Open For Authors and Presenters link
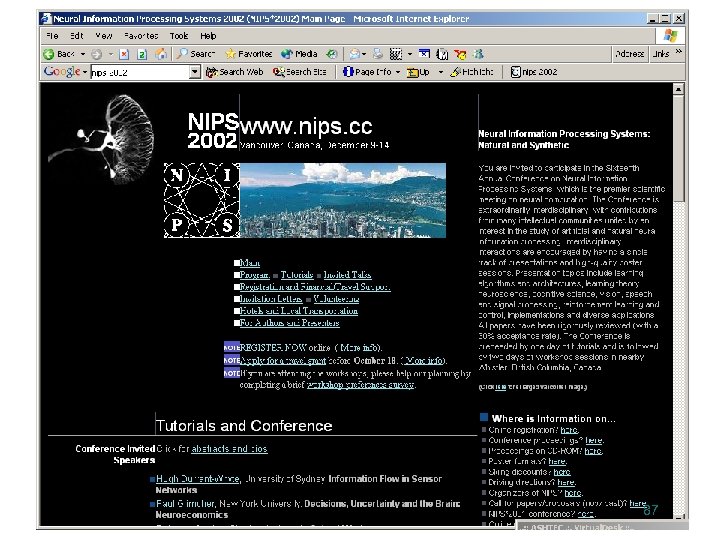This screenshot has height=540, width=720. pyautogui.click(x=289, y=322)
